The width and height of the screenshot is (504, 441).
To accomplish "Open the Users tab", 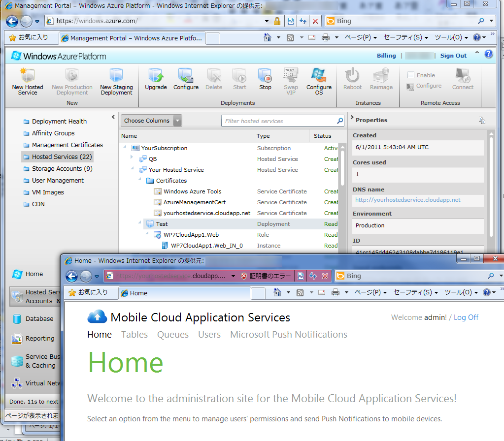I will tap(209, 334).
